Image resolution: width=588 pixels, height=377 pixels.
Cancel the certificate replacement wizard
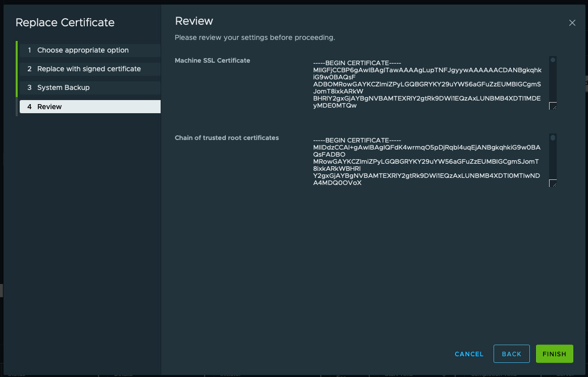(469, 354)
